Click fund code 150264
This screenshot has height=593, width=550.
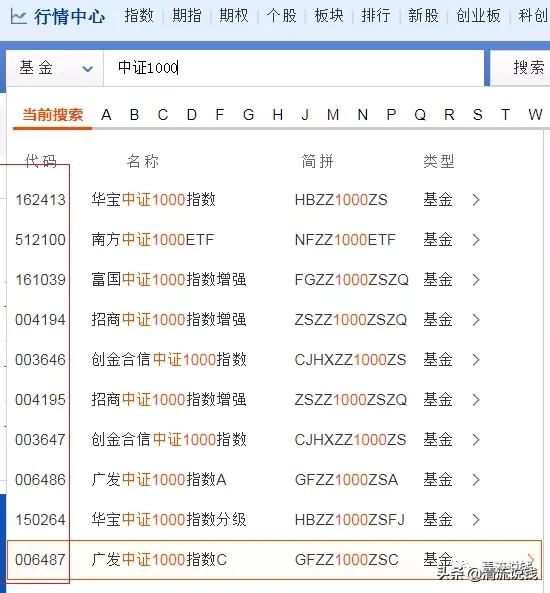pos(40,520)
